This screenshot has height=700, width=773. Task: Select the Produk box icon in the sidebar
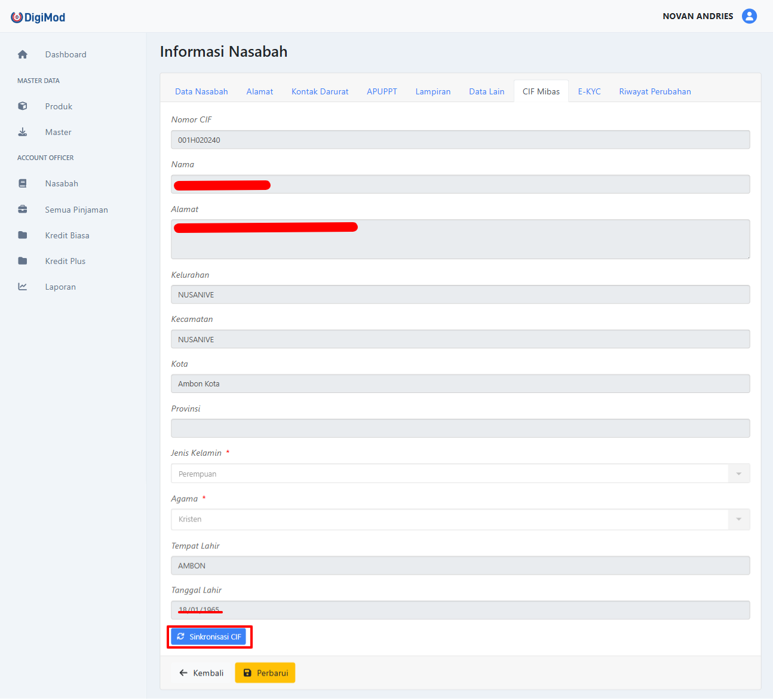(x=22, y=106)
